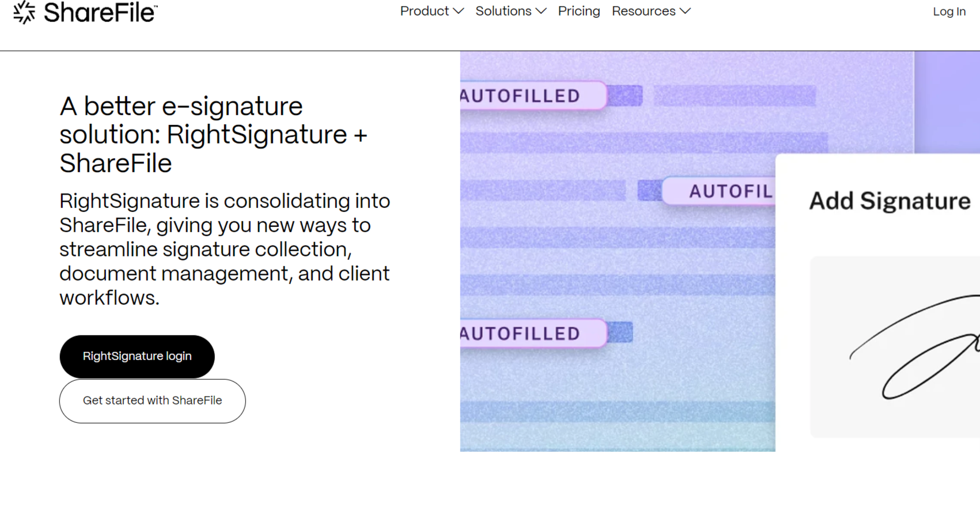Viewport: 980px width, 522px height.
Task: Click the blue square beside the top AUTOFILLED tag
Action: (625, 96)
